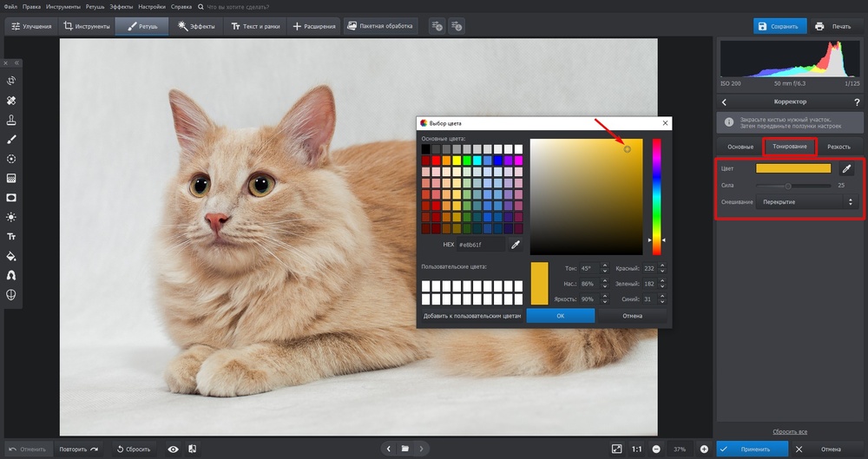Select the stamp tool in left sidebar
This screenshot has height=459, width=868.
point(11,120)
